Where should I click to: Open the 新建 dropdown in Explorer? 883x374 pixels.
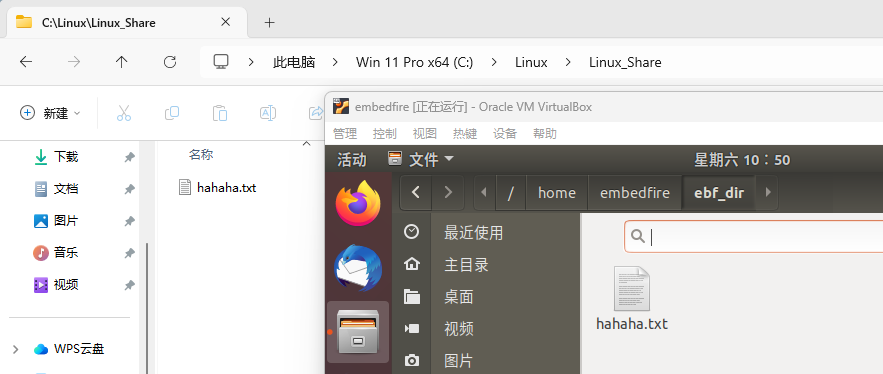click(x=50, y=113)
